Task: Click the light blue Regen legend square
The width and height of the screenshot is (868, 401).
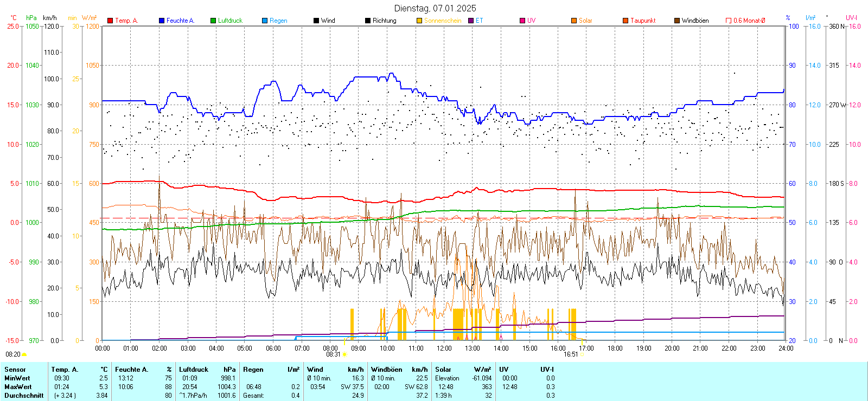Action: coord(265,21)
